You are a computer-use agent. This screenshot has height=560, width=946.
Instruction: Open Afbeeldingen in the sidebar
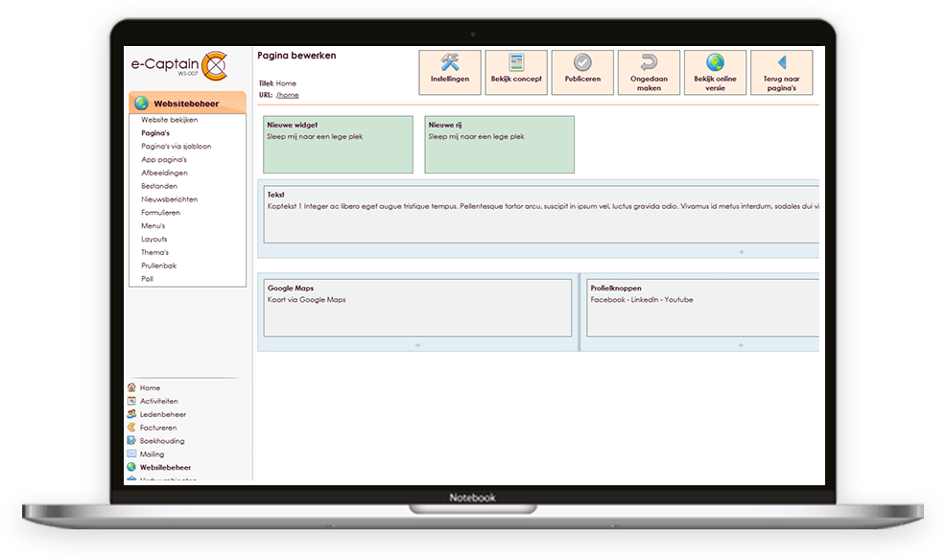click(164, 173)
